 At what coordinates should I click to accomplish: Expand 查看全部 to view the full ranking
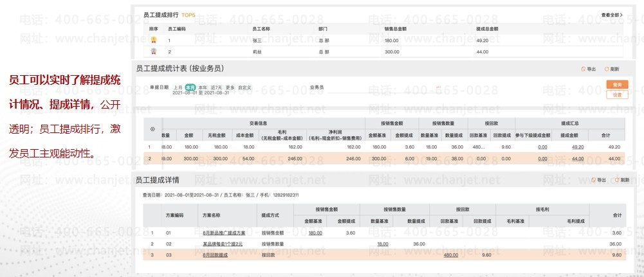coord(612,15)
